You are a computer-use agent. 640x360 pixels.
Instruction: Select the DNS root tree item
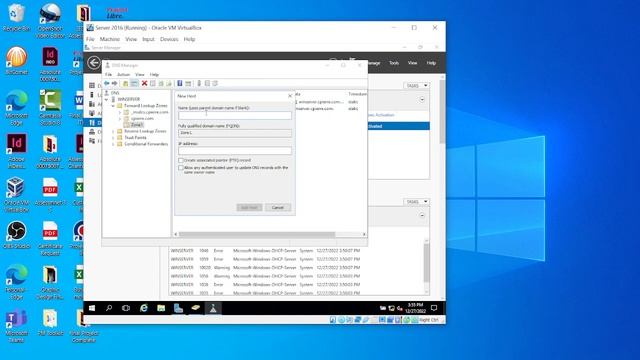(x=115, y=93)
